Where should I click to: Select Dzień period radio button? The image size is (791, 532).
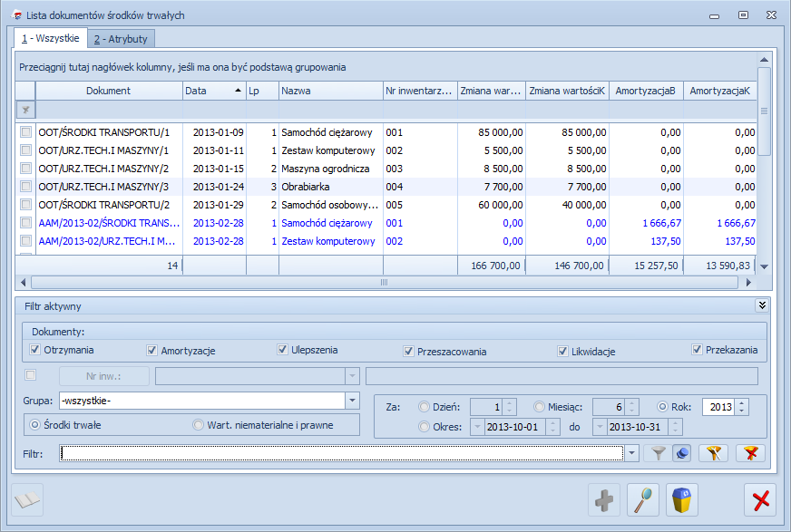(x=424, y=407)
